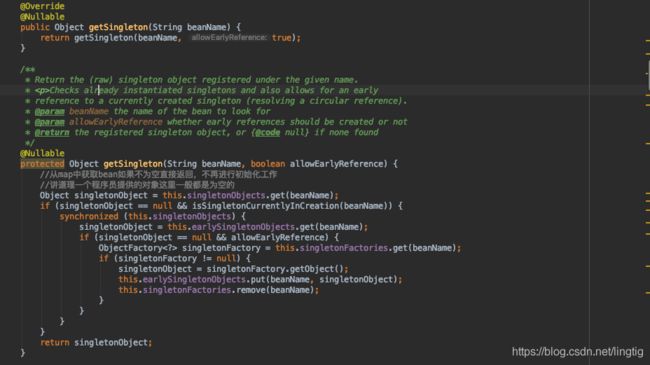The image size is (650, 365).
Task: Click the editor's vertical scrollbar thumb
Action: click(x=648, y=75)
